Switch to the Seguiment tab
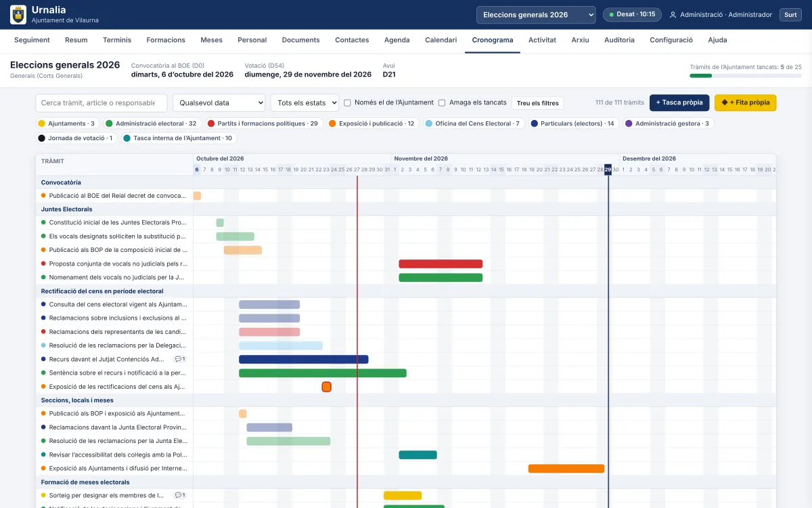 (32, 40)
